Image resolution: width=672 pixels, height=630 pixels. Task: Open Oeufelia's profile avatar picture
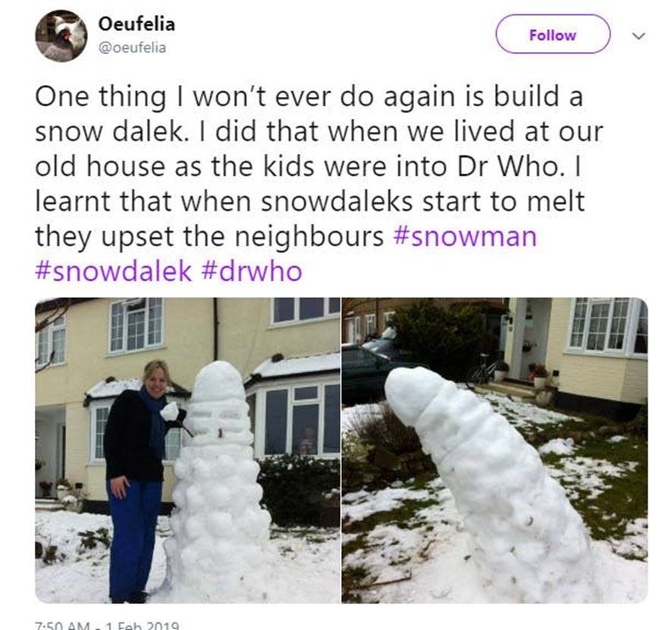click(61, 36)
